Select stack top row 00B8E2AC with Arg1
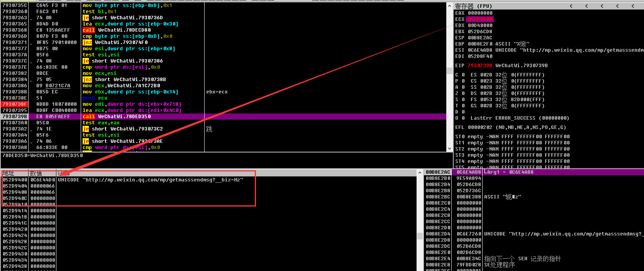Image resolution: width=644 pixels, height=271 pixels. click(534, 172)
